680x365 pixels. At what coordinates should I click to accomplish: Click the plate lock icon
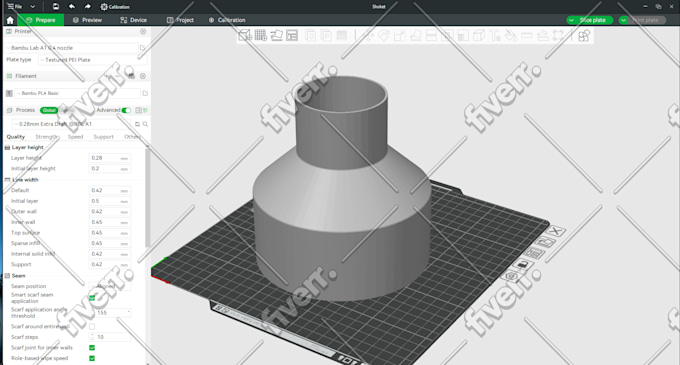click(x=523, y=264)
